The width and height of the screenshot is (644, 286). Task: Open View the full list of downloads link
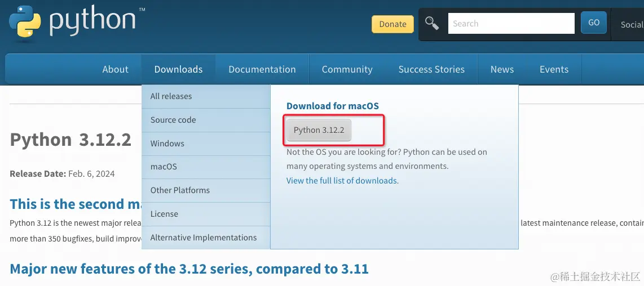(342, 181)
